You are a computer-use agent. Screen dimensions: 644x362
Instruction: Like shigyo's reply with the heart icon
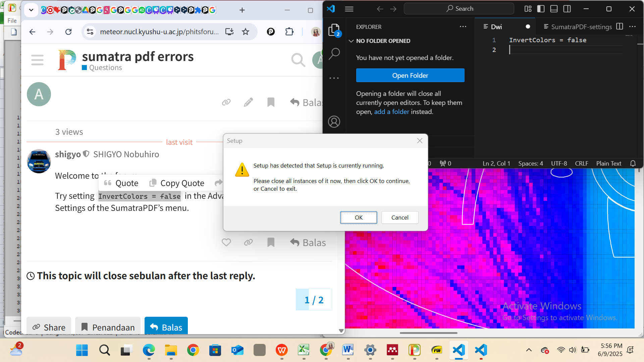226,242
